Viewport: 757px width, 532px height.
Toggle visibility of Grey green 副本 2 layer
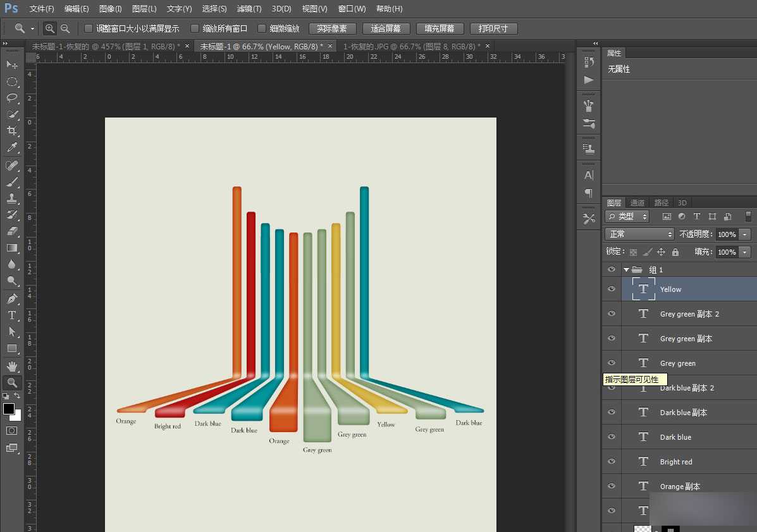click(611, 314)
